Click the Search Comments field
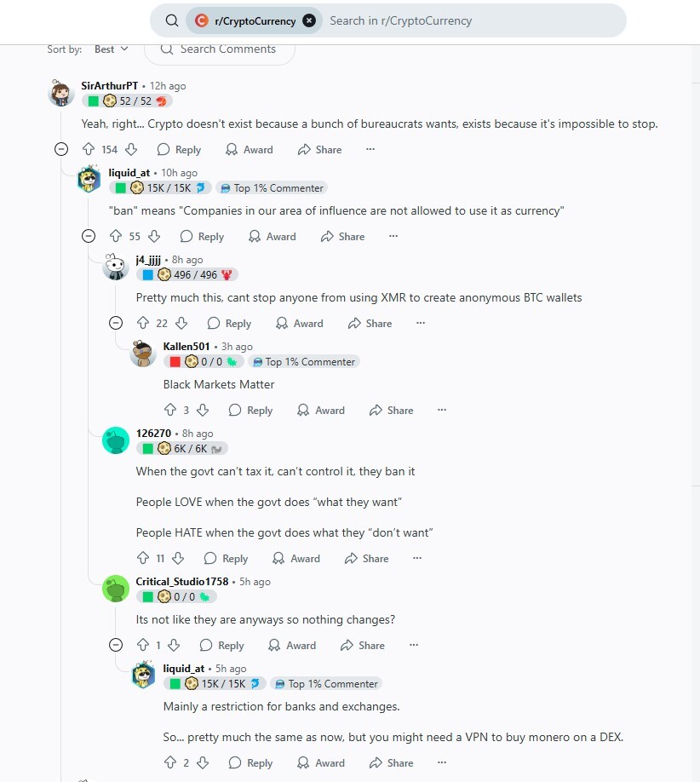 click(x=220, y=50)
